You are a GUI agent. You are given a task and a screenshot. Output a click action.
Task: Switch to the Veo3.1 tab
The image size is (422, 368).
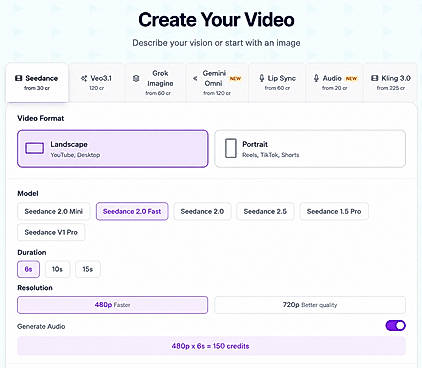(x=97, y=82)
